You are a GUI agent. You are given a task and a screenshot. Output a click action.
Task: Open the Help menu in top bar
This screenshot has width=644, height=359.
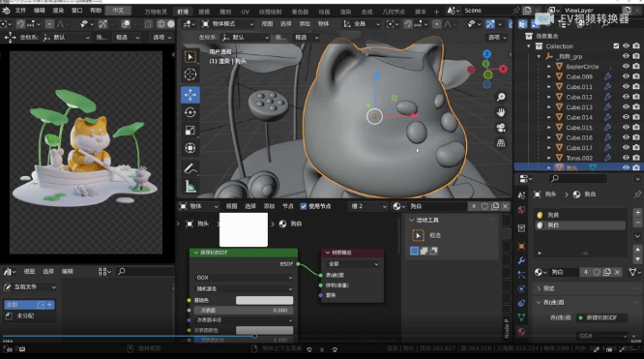pos(96,11)
